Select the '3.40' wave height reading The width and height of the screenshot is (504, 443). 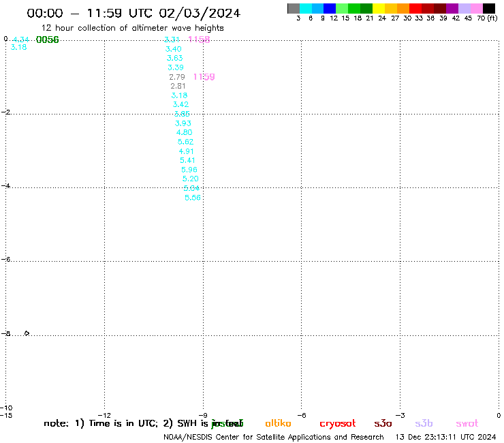(173, 49)
